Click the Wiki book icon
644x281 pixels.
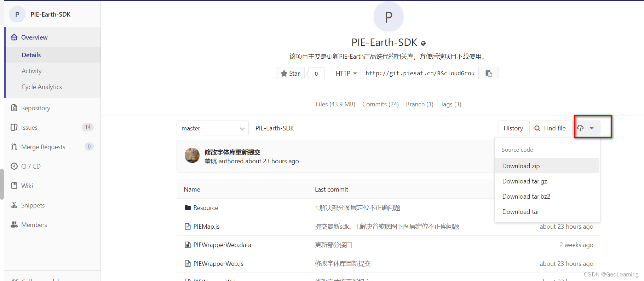point(14,186)
